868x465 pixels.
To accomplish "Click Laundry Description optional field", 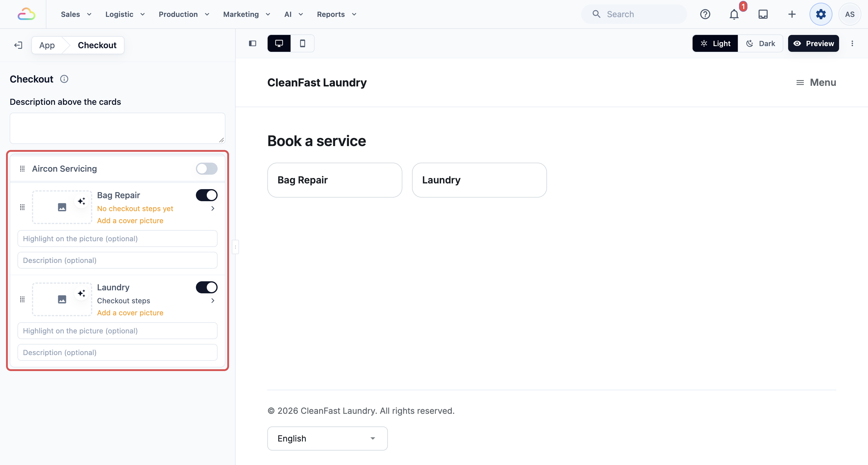I will click(x=117, y=353).
